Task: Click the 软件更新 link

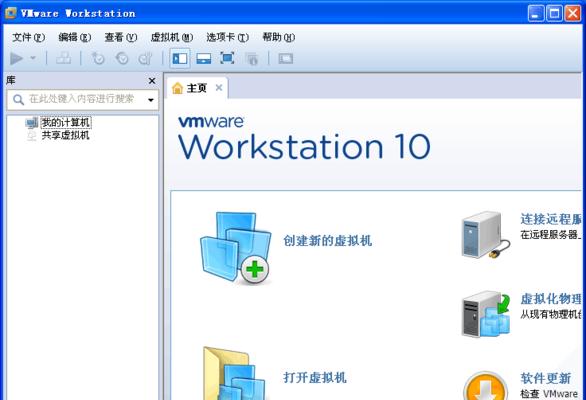Action: pos(545,378)
